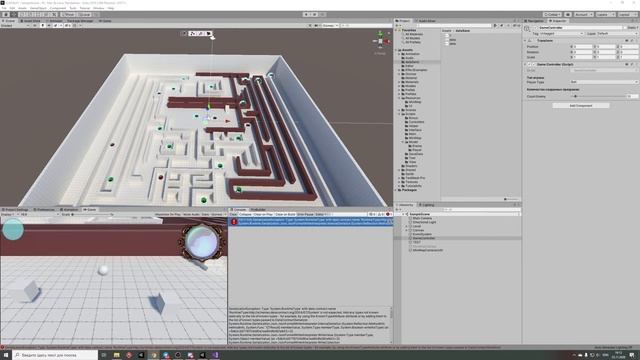Open the Window menu
Screen dimensions: 640x360
click(x=98, y=8)
